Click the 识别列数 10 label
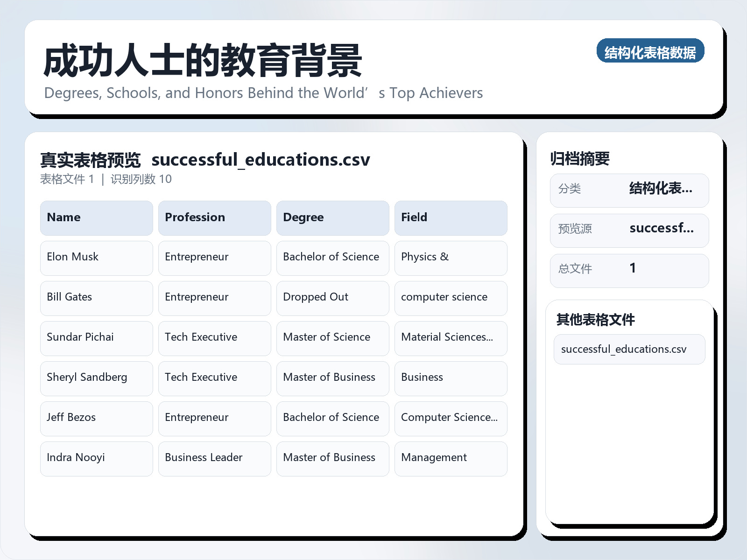 140,179
